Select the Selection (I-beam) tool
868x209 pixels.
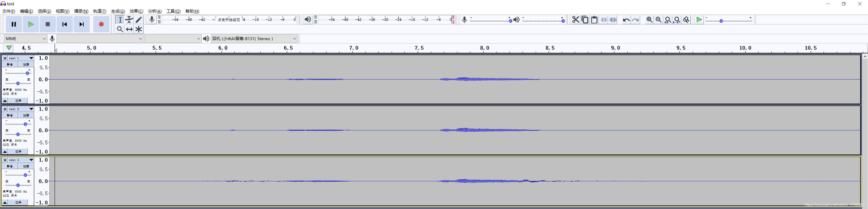click(120, 19)
